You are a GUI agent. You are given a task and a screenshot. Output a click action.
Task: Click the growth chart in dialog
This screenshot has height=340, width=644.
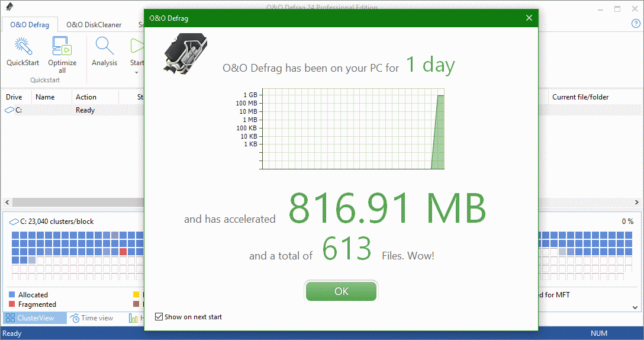coord(352,129)
